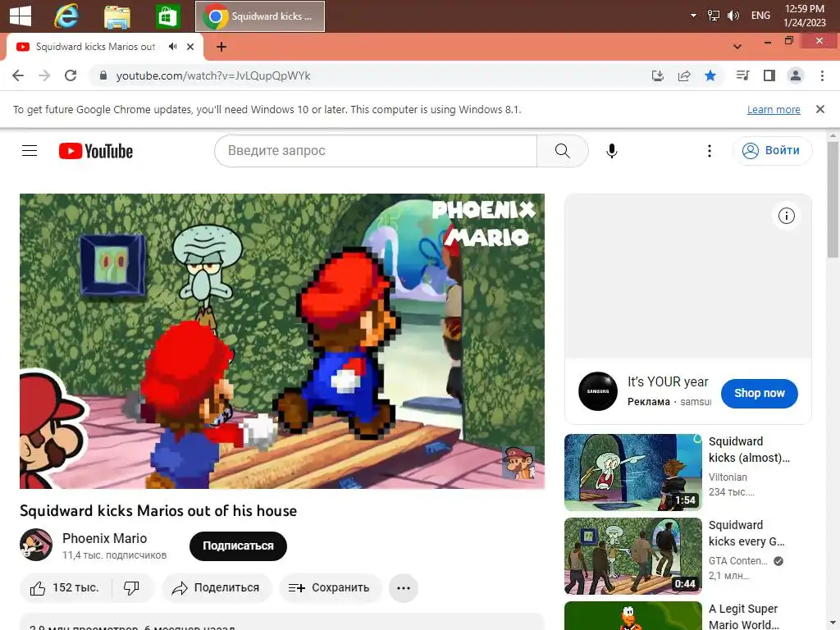840x630 pixels.
Task: Focus the address bar URL
Action: coord(213,75)
